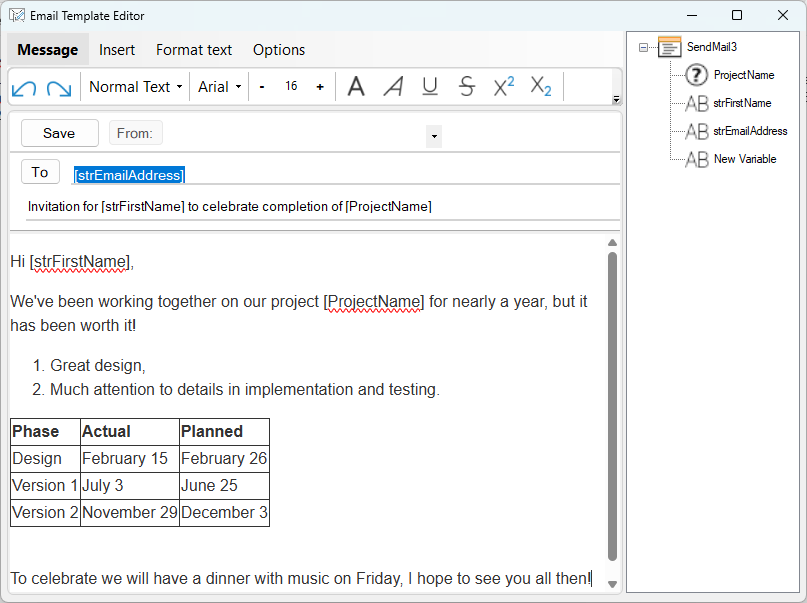Toggle bold formatting in the toolbar
This screenshot has height=603, width=807.
pos(356,87)
